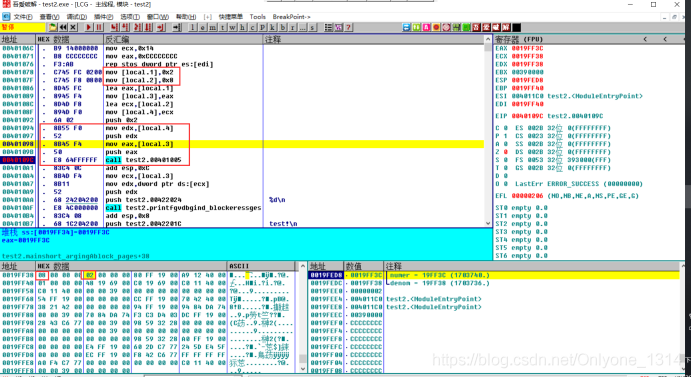Restart the program with the rewind icon

point(63,27)
